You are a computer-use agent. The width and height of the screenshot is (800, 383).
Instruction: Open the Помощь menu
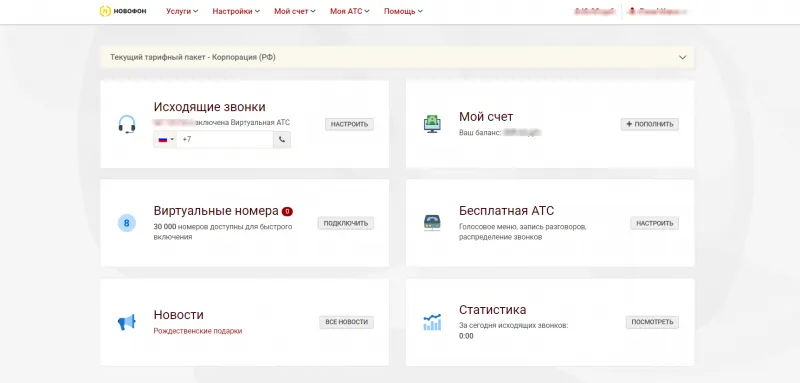(x=403, y=11)
